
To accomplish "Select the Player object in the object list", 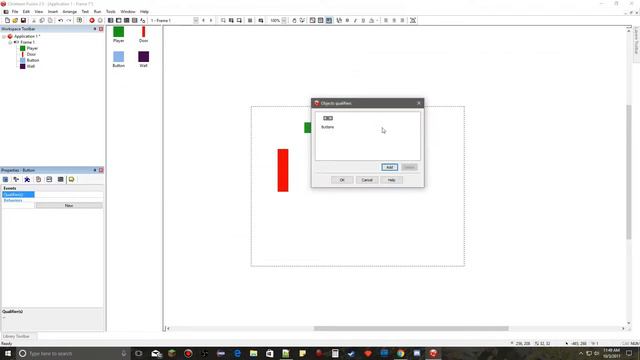I will tap(118, 35).
